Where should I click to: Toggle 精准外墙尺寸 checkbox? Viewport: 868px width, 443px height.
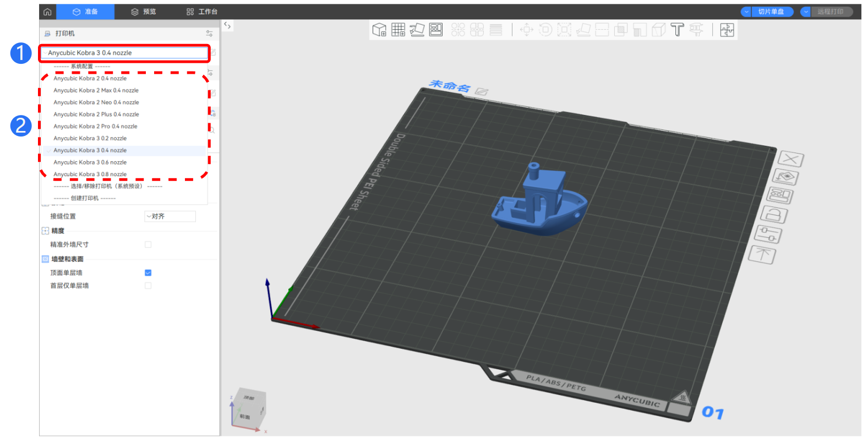point(148,244)
